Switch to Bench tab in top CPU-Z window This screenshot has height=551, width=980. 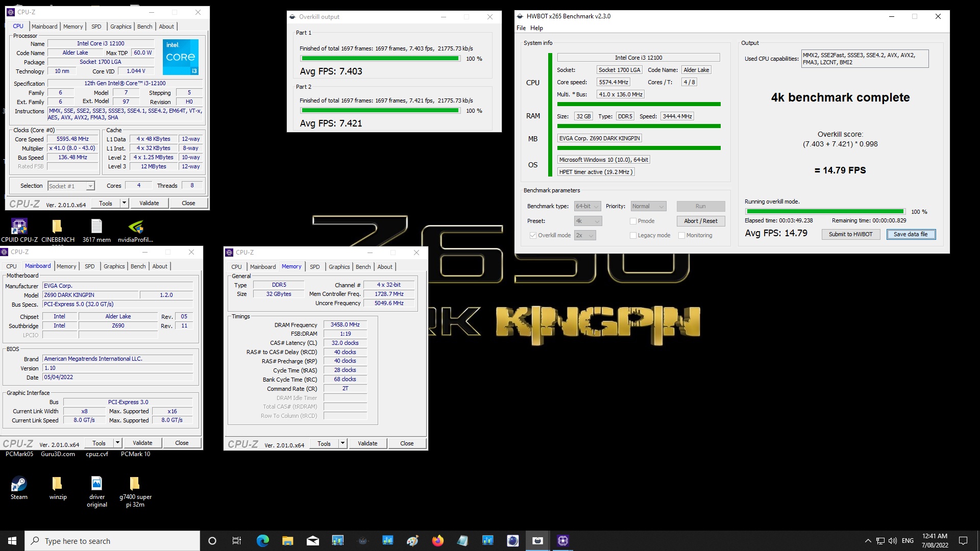pyautogui.click(x=144, y=27)
